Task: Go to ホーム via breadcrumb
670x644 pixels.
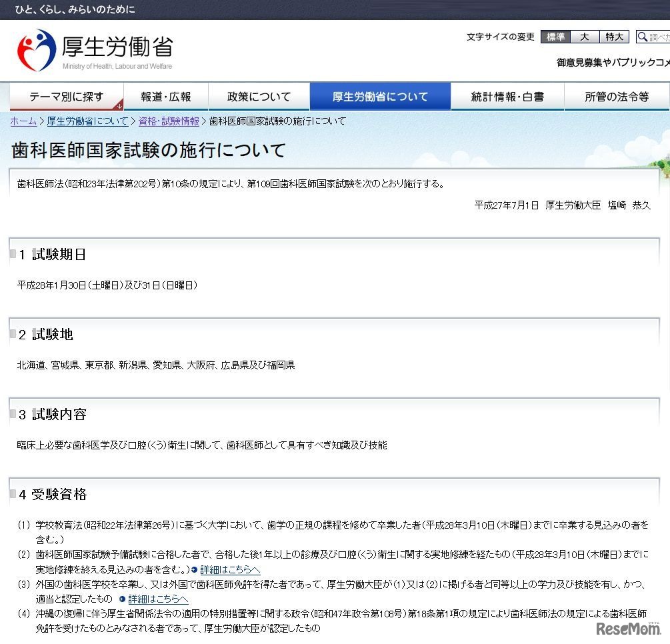Action: click(23, 121)
